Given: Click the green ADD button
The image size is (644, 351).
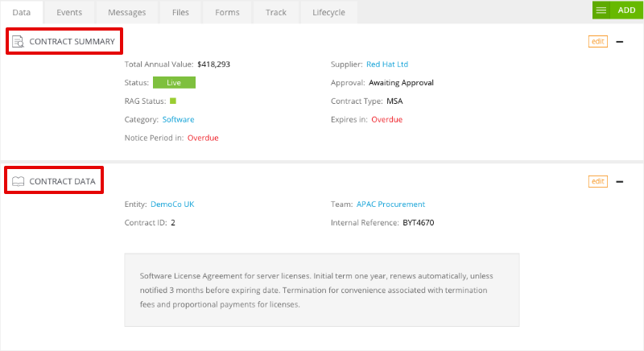Looking at the screenshot, I should pos(626,10).
